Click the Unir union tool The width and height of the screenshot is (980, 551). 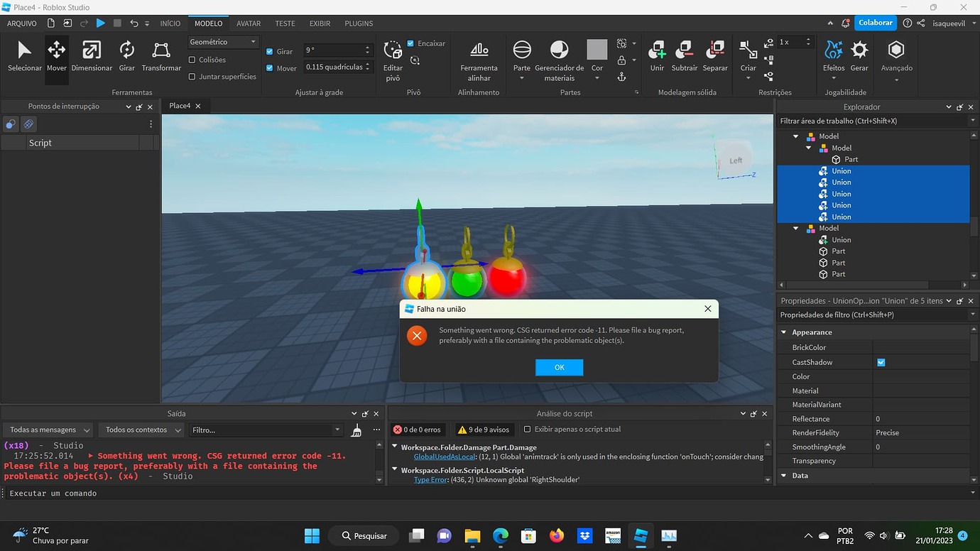[657, 57]
